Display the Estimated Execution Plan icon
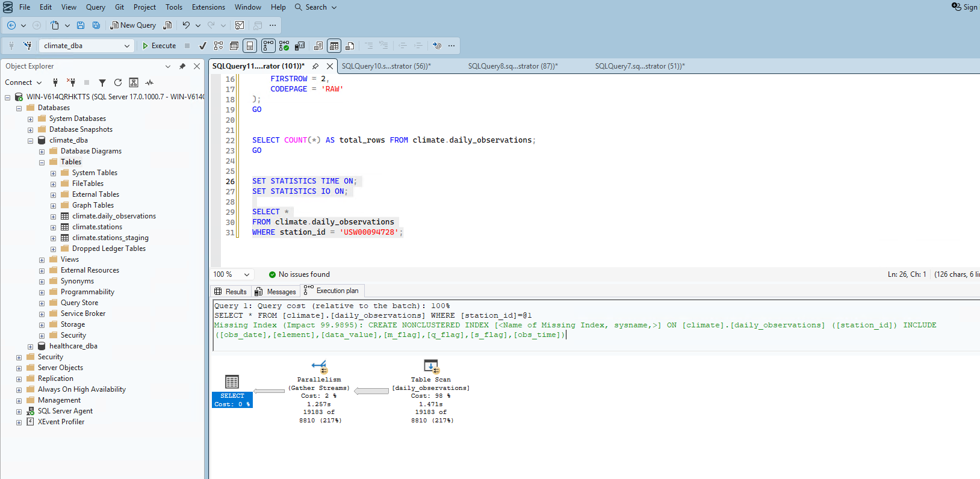Viewport: 980px width, 479px height. point(219,46)
